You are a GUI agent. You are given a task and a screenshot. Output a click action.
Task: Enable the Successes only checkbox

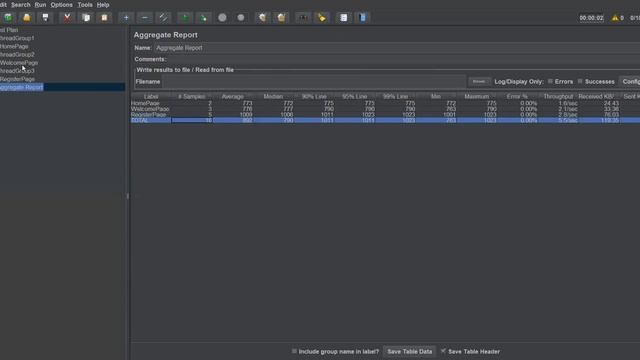(580, 81)
